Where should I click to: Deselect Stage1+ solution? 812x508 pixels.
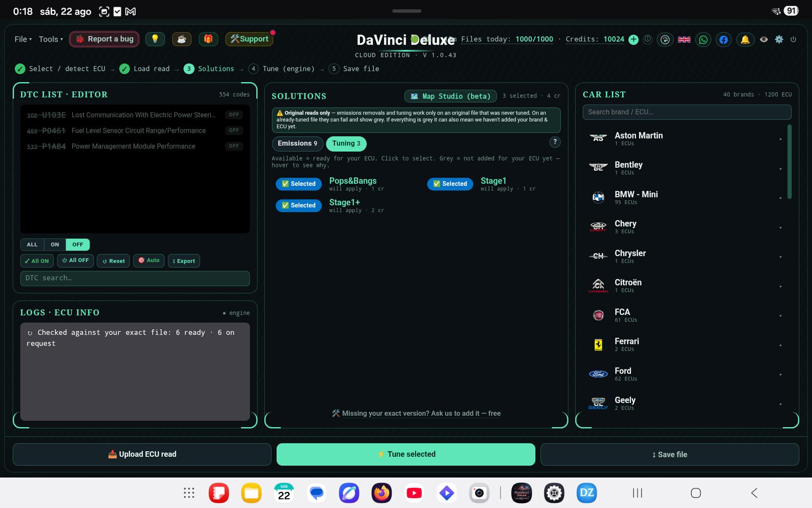click(x=299, y=205)
